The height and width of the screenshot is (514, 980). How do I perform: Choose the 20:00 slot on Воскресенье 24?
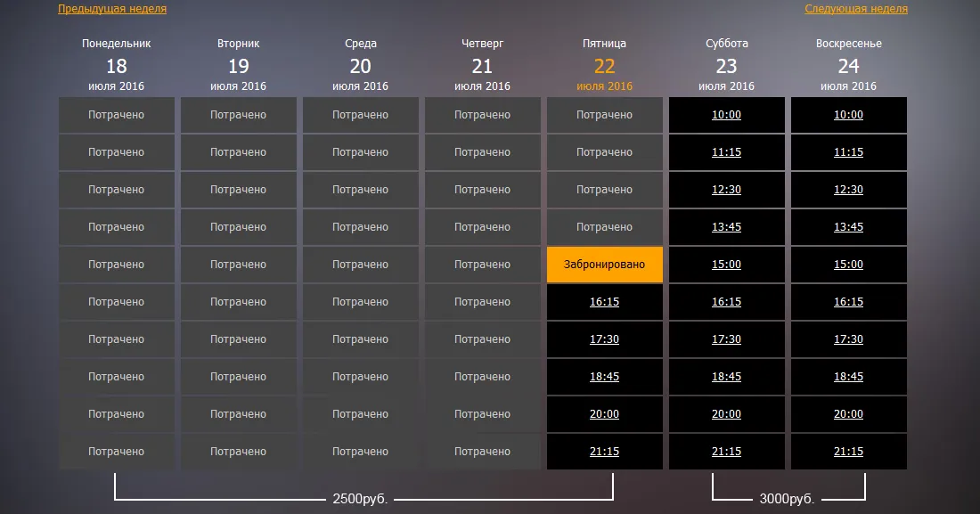coord(849,414)
